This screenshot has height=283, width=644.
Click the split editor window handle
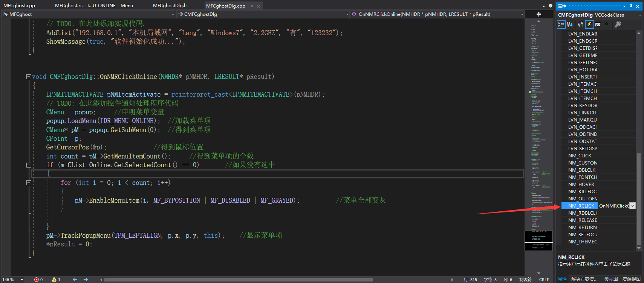pyautogui.click(x=538, y=14)
